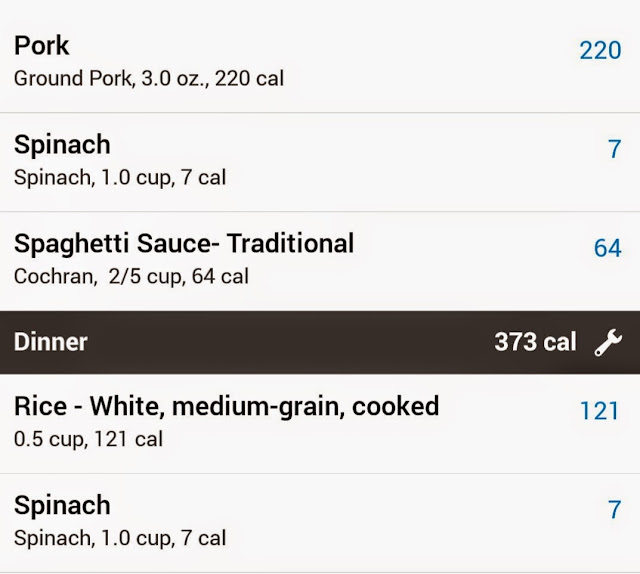Open the Spaghetti Sauce- Traditional entry title
640x574 pixels.
[x=184, y=243]
